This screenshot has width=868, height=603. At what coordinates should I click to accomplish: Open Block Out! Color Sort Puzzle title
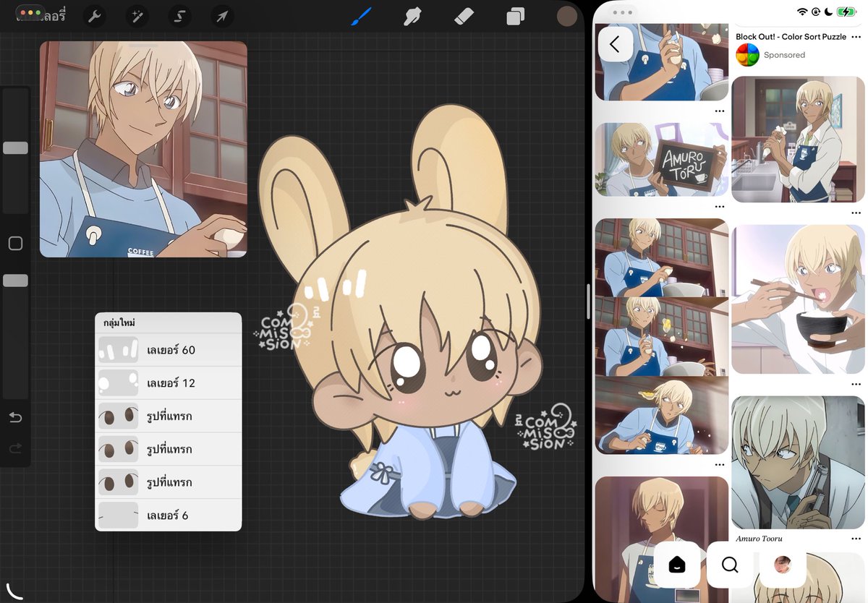coord(791,36)
